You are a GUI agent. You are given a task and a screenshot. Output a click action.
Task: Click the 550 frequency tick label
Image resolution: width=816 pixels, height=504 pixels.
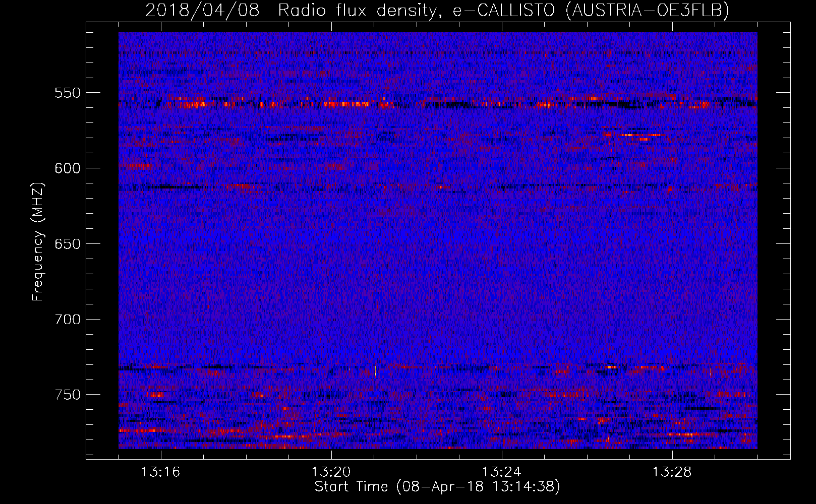[68, 93]
